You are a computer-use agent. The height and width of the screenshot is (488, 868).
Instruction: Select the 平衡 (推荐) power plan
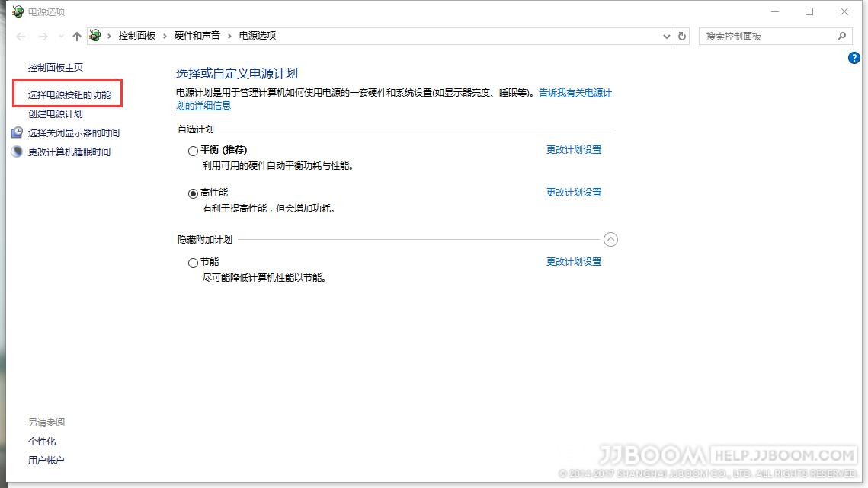[194, 150]
